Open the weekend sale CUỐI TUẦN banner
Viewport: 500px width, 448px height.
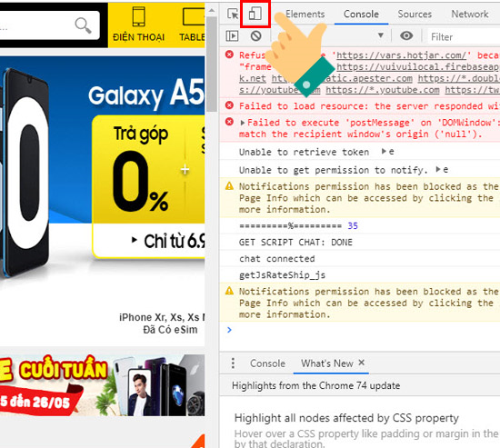tap(103, 385)
